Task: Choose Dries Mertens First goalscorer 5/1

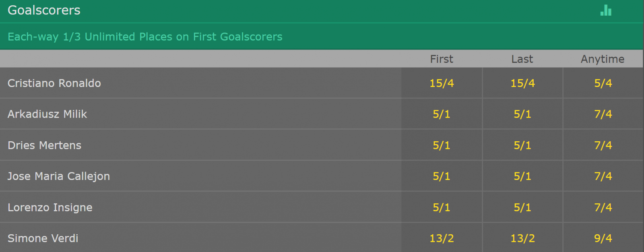Action: [x=442, y=145]
